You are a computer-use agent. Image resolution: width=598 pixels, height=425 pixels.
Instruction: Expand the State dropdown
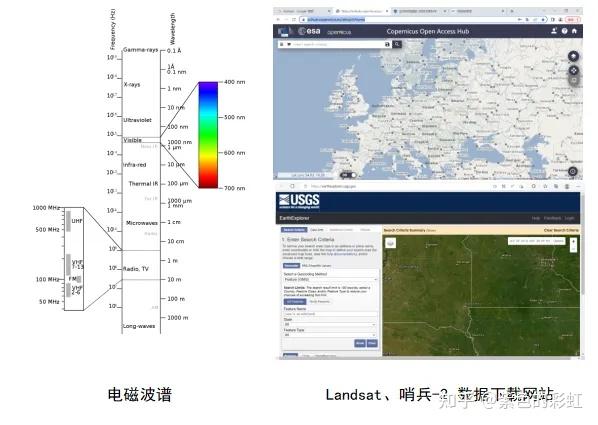(330, 324)
